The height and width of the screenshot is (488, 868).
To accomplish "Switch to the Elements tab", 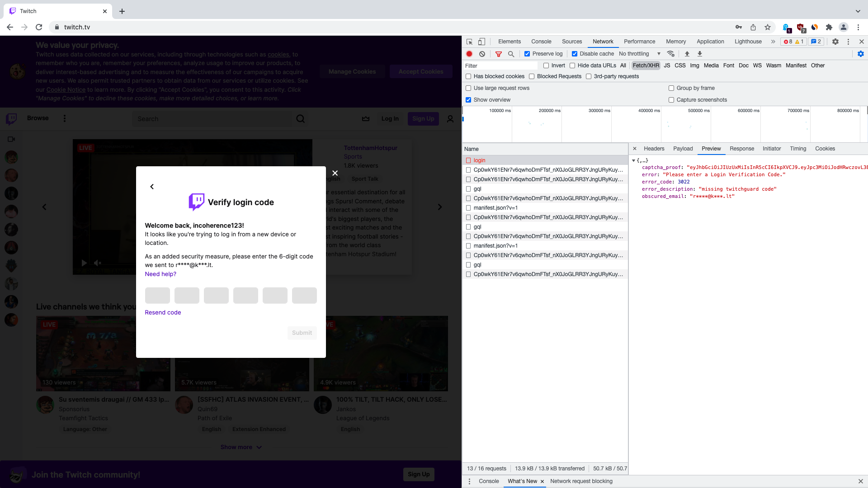I will tap(509, 42).
